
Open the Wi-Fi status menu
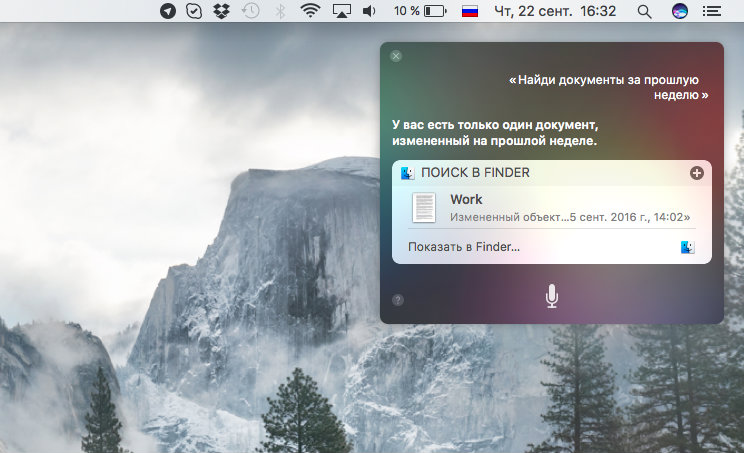pos(310,11)
